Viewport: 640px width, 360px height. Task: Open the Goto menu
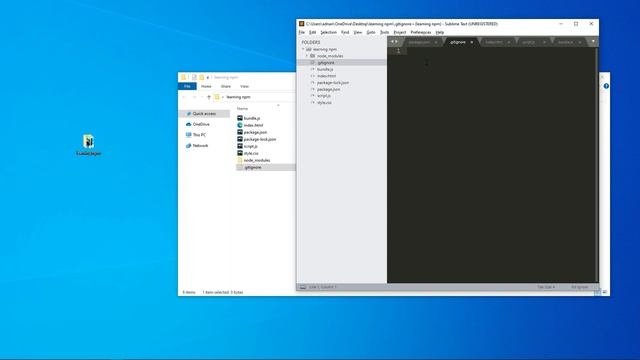tap(371, 32)
